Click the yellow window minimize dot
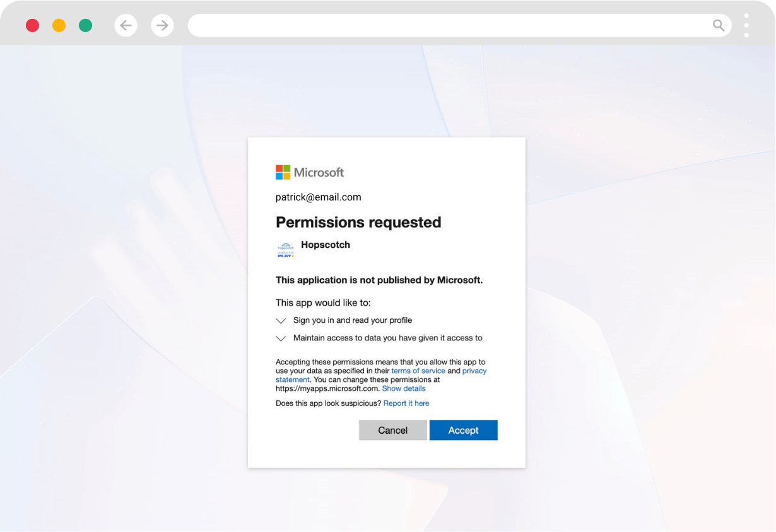This screenshot has height=532, width=776. [59, 25]
